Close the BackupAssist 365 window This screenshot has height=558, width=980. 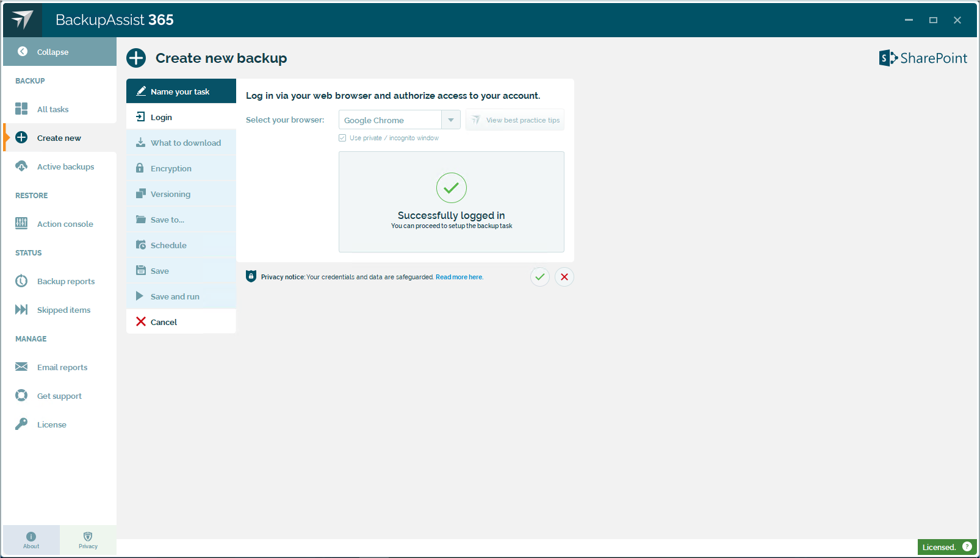957,20
